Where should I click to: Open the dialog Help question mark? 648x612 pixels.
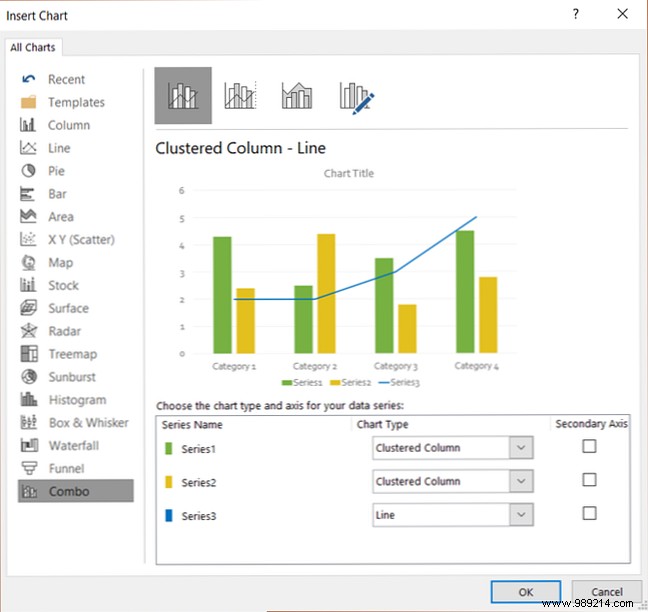coord(576,14)
